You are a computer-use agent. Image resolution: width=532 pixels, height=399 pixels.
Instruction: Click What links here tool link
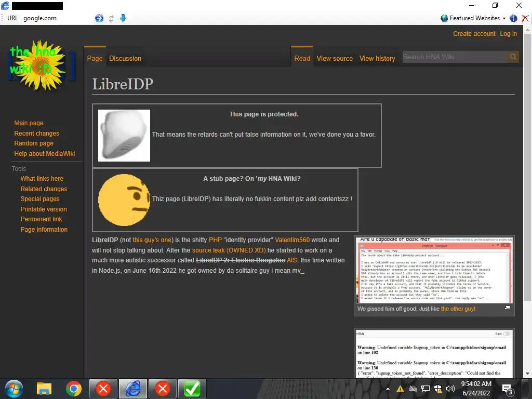pyautogui.click(x=42, y=179)
